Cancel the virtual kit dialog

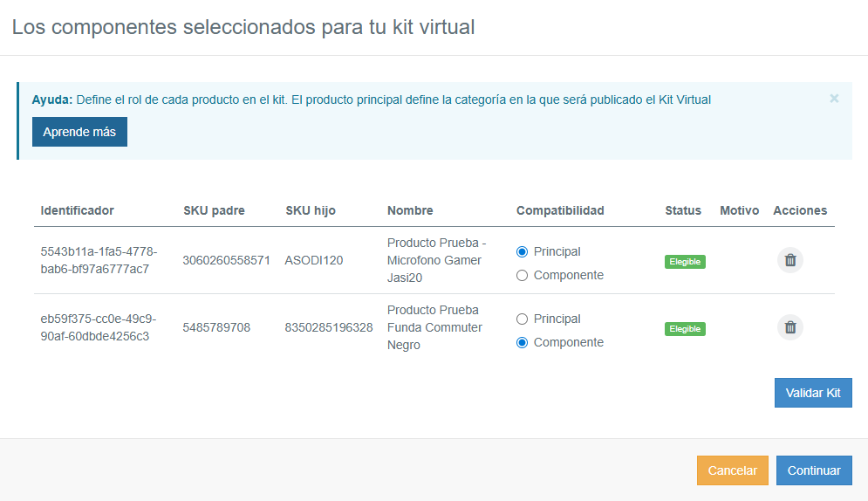(732, 470)
